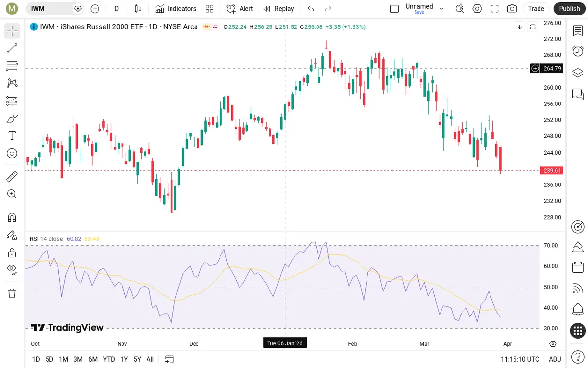Open the layout setup selector
588x368 pixels.
(394, 9)
